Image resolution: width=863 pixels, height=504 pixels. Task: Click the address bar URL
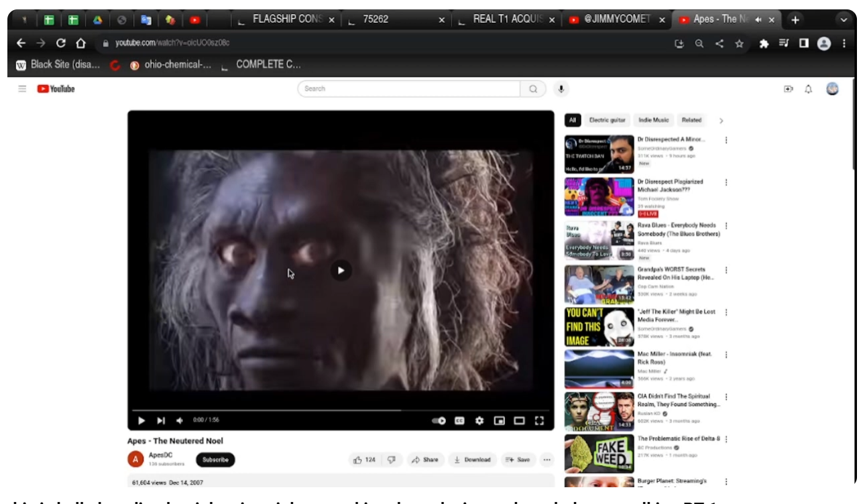(172, 43)
